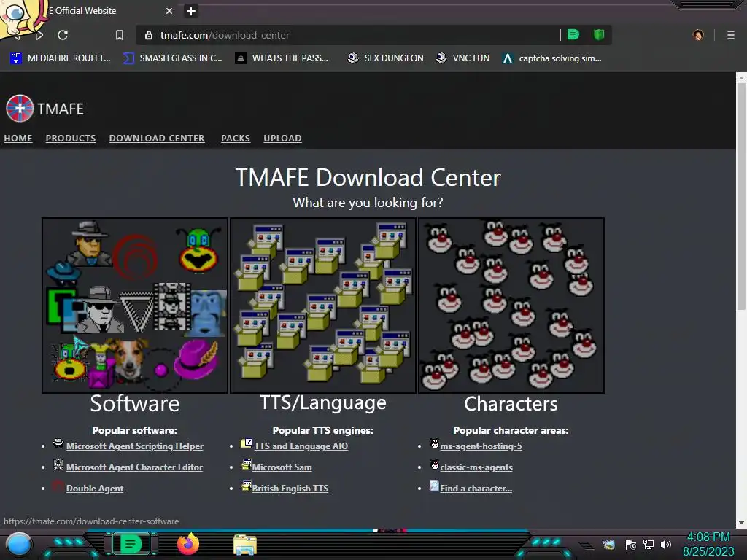Bookmark this page with the bookmark icon
Screen dimensions: 747x560
coord(120,35)
